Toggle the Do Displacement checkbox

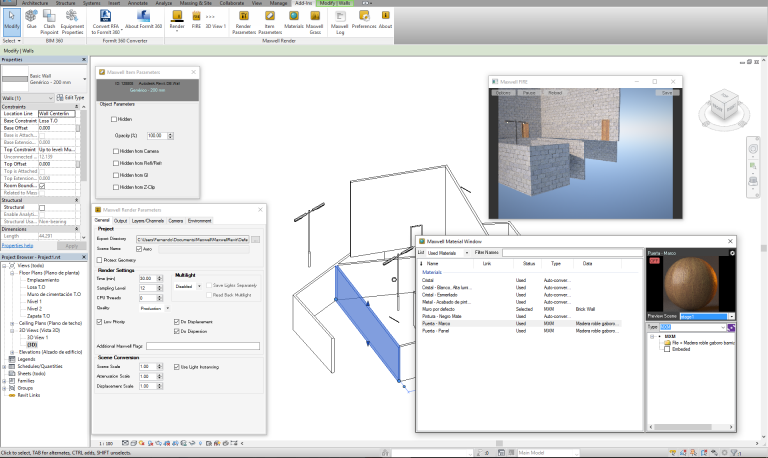[176, 322]
